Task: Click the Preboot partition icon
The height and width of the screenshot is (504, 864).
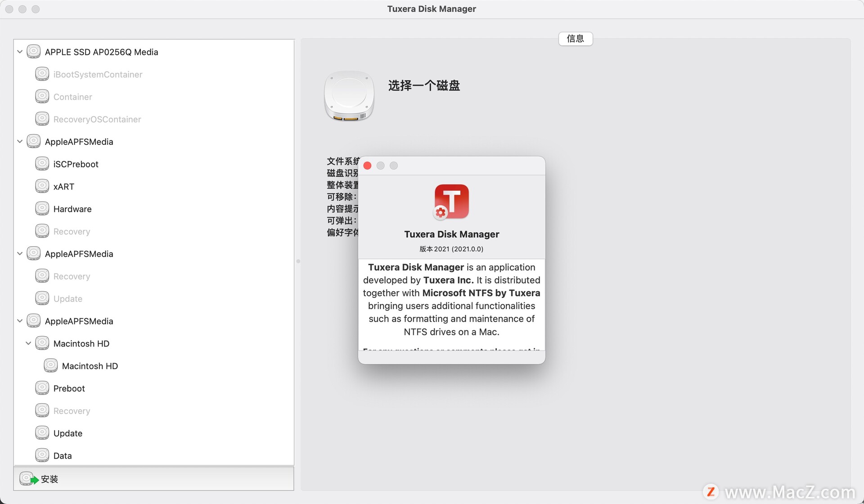Action: click(42, 388)
